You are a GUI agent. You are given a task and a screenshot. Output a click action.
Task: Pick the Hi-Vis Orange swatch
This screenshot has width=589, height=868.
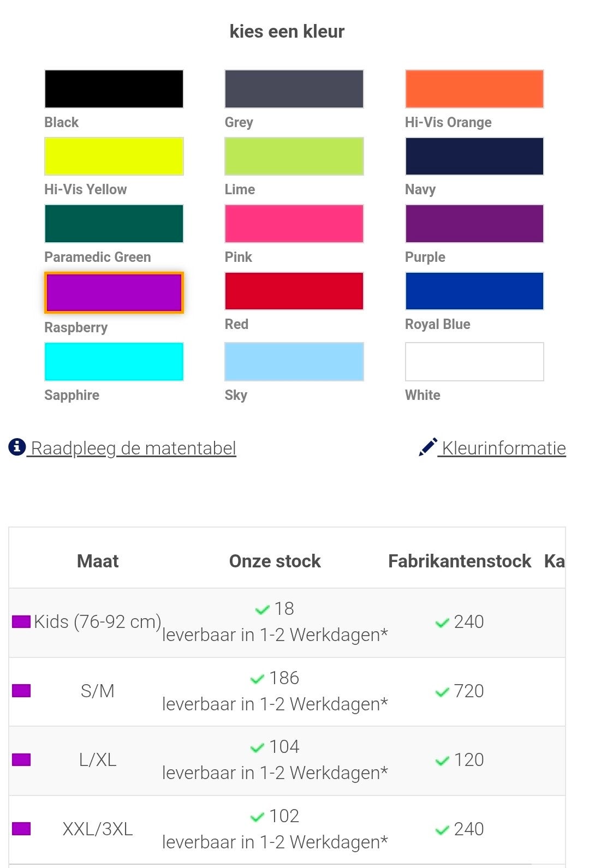474,89
